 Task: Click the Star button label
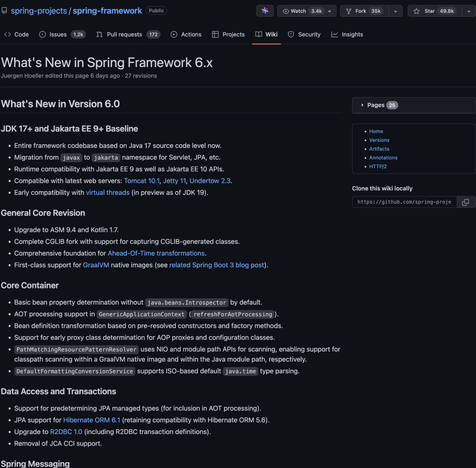tap(429, 11)
